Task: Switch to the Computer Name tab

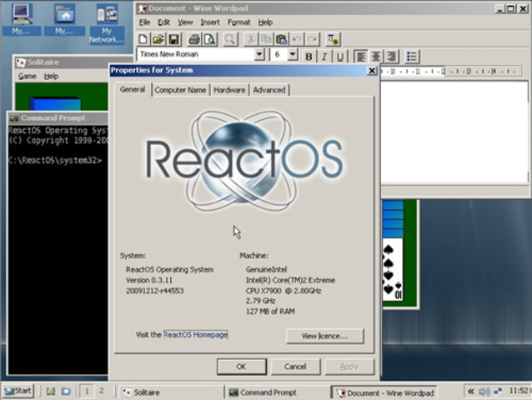Action: point(180,90)
